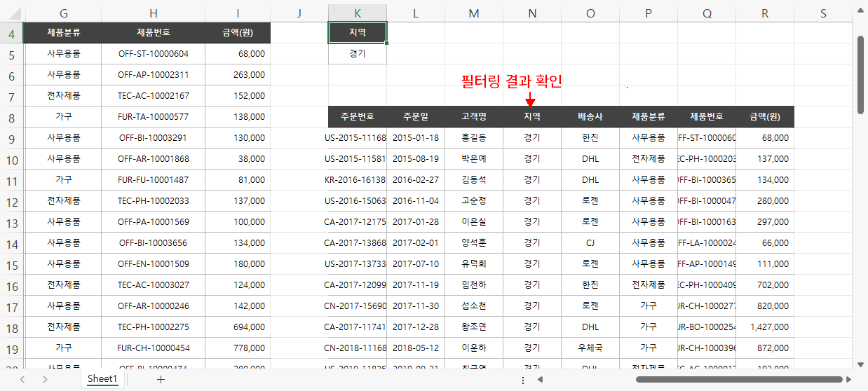Select order date 2017-07-10

click(x=416, y=263)
